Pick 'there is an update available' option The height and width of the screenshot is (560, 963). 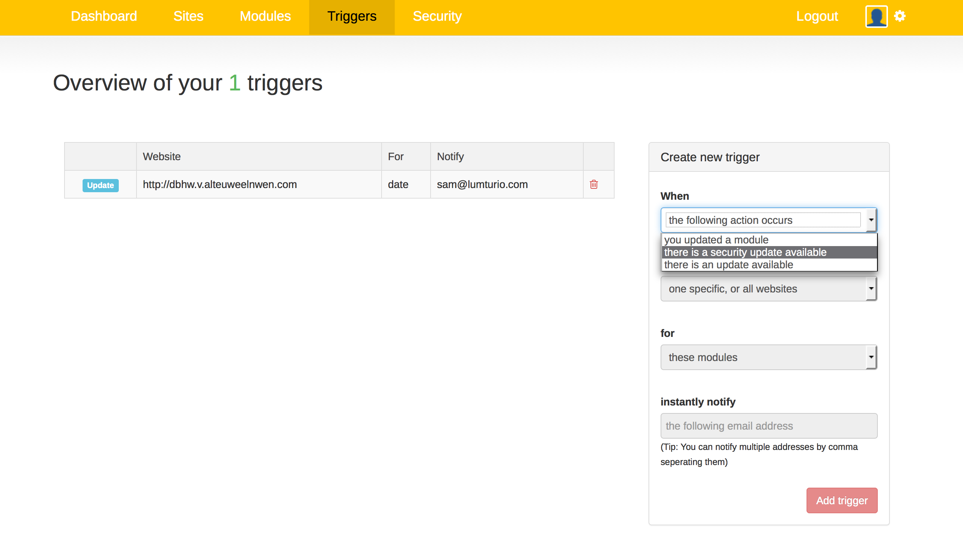coord(728,265)
